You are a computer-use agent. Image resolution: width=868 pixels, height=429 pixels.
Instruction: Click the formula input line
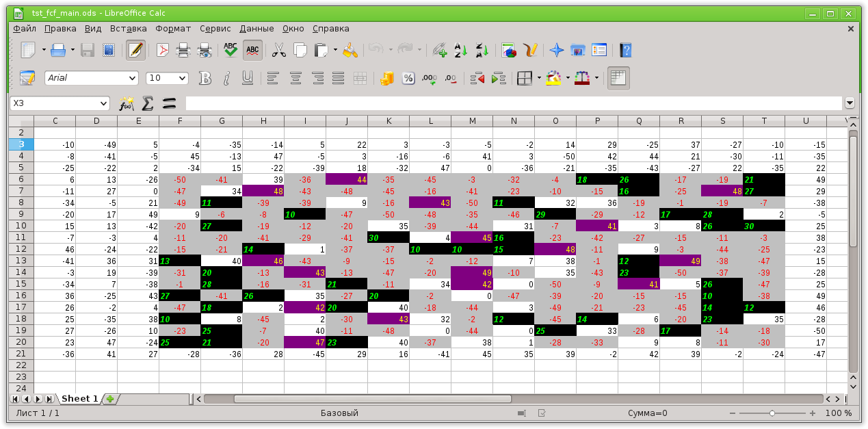tap(513, 103)
